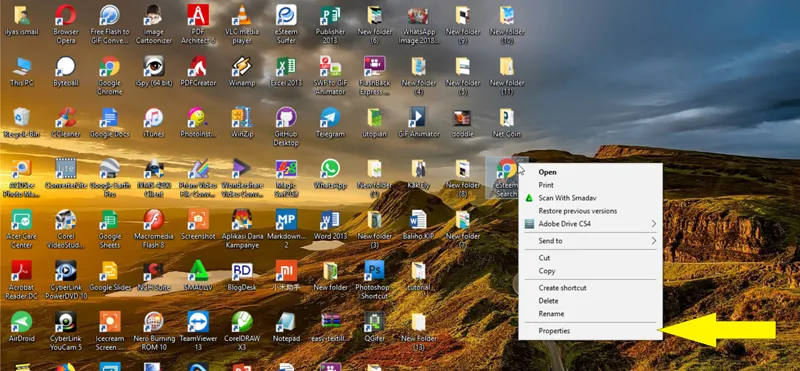
Task: Click Rename in the context menu
Action: 590,314
